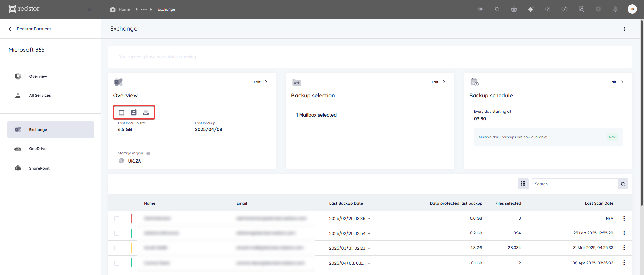Click the code brackets developer icon
The height and width of the screenshot is (275, 644).
click(x=565, y=9)
